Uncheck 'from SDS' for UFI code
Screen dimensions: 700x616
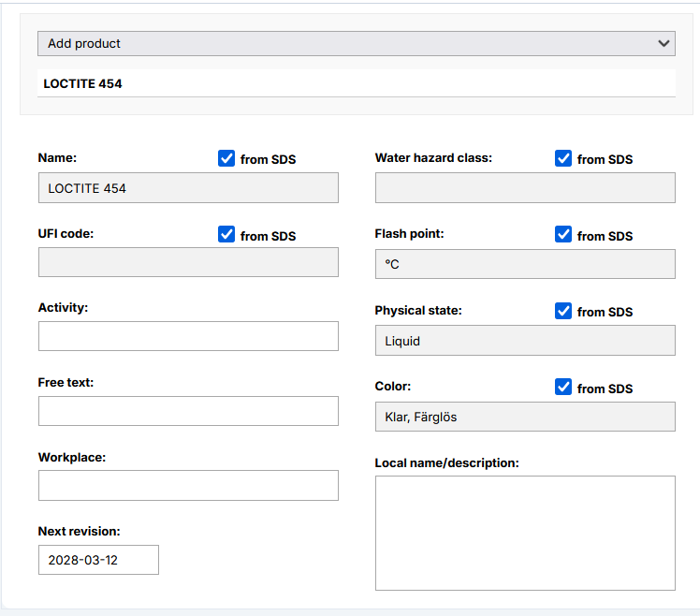pyautogui.click(x=226, y=234)
